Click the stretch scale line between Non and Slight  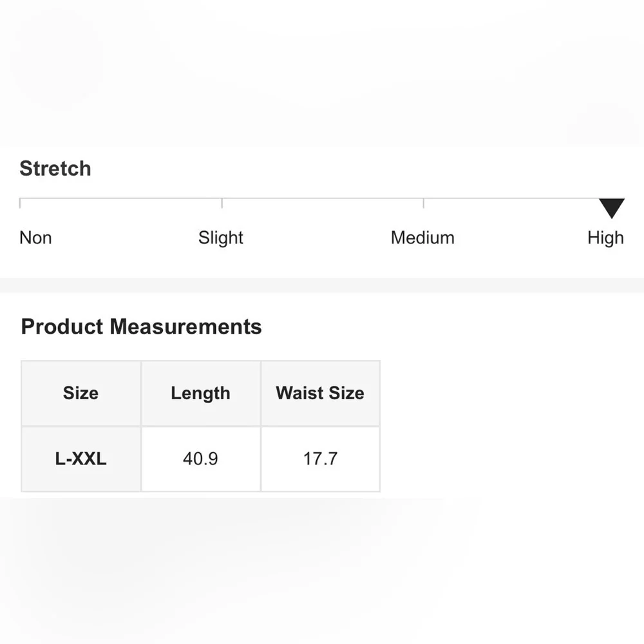[x=121, y=198]
